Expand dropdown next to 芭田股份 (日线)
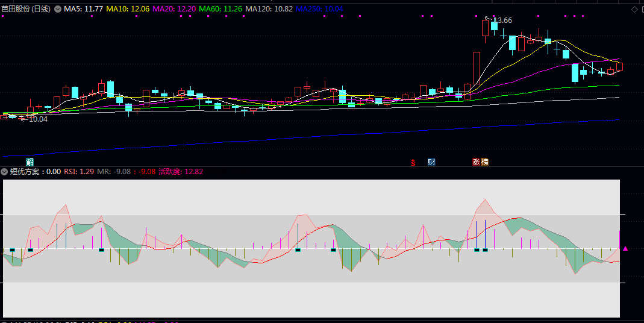This screenshot has width=644, height=323. pyautogui.click(x=57, y=10)
